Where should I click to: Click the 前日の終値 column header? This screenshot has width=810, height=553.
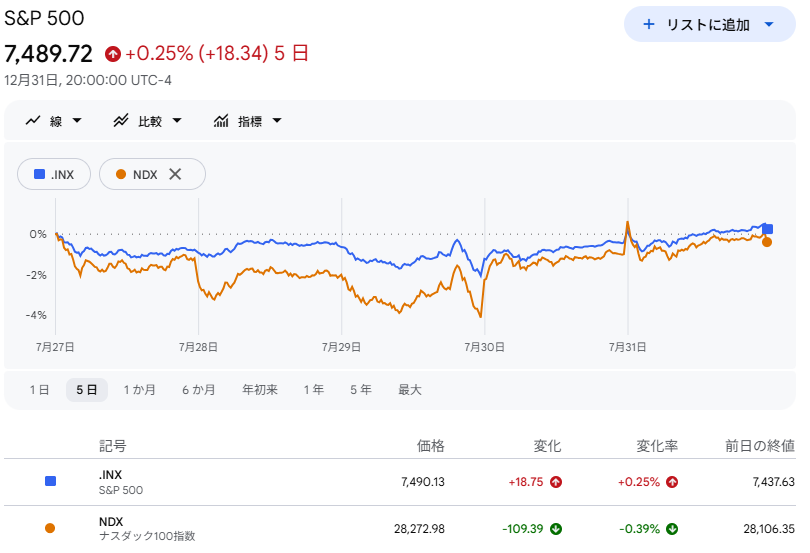point(760,446)
